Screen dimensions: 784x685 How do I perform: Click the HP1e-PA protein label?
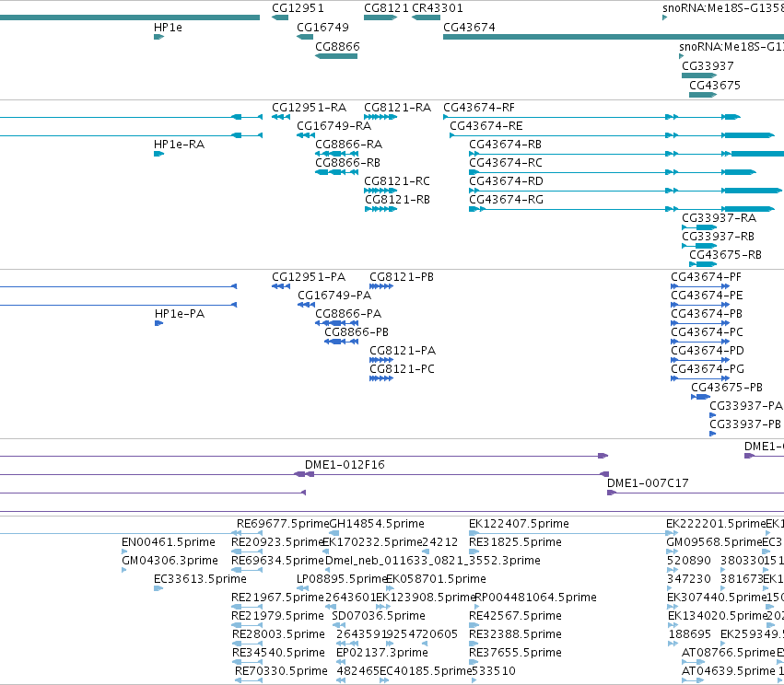pyautogui.click(x=180, y=314)
